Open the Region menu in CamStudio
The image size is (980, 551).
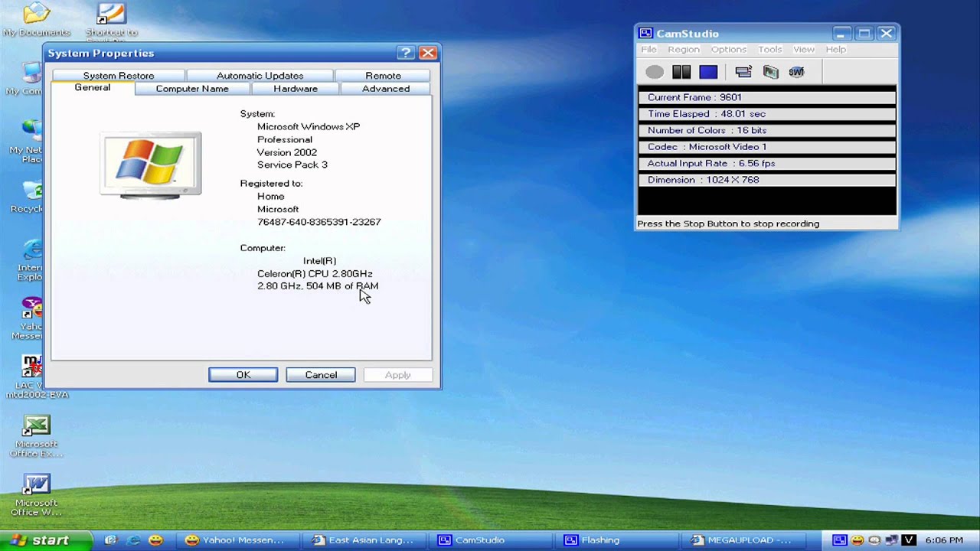(684, 50)
